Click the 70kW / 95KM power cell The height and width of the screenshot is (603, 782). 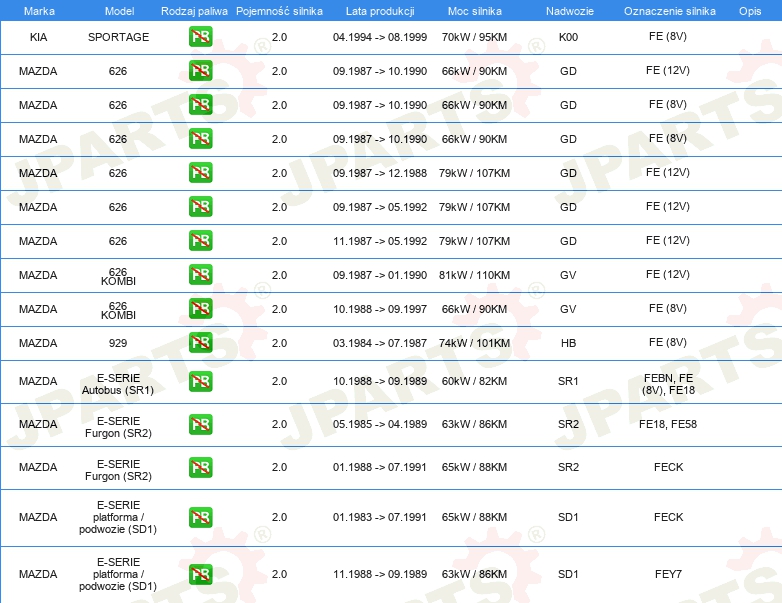click(x=474, y=37)
